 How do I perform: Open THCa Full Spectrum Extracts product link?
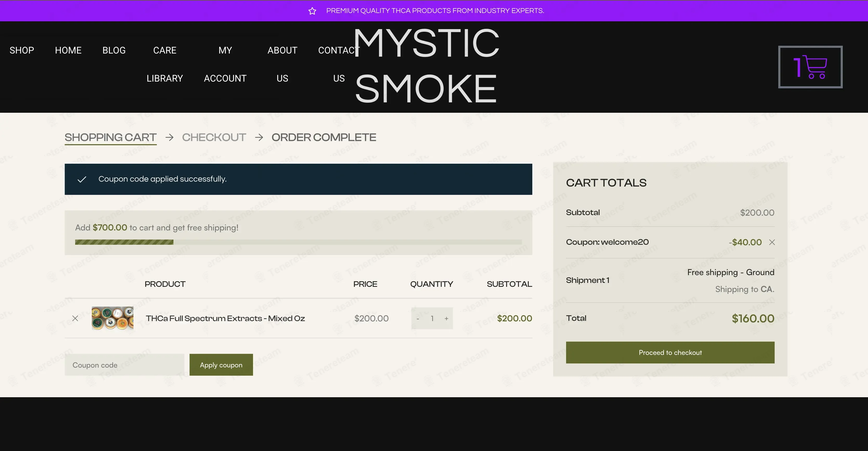[225, 319]
